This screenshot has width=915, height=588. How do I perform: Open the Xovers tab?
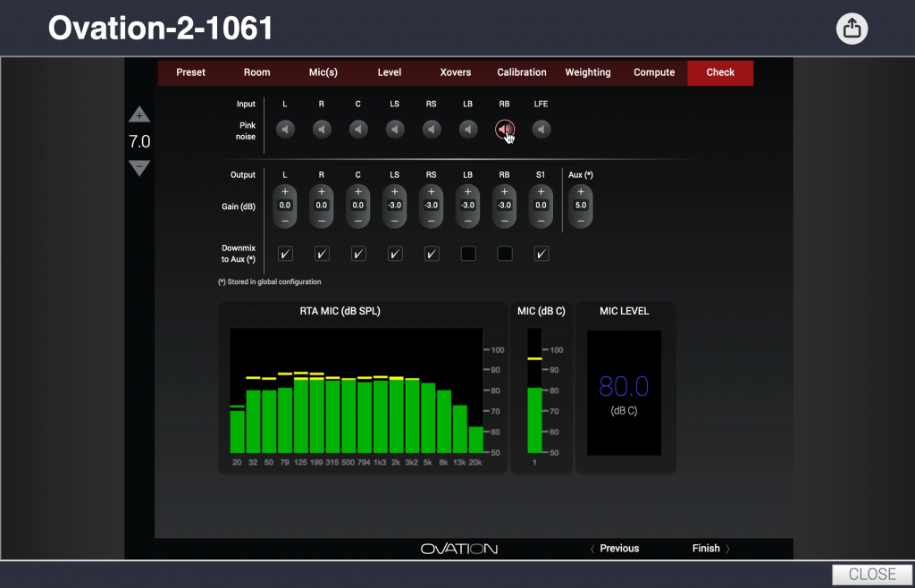(456, 72)
